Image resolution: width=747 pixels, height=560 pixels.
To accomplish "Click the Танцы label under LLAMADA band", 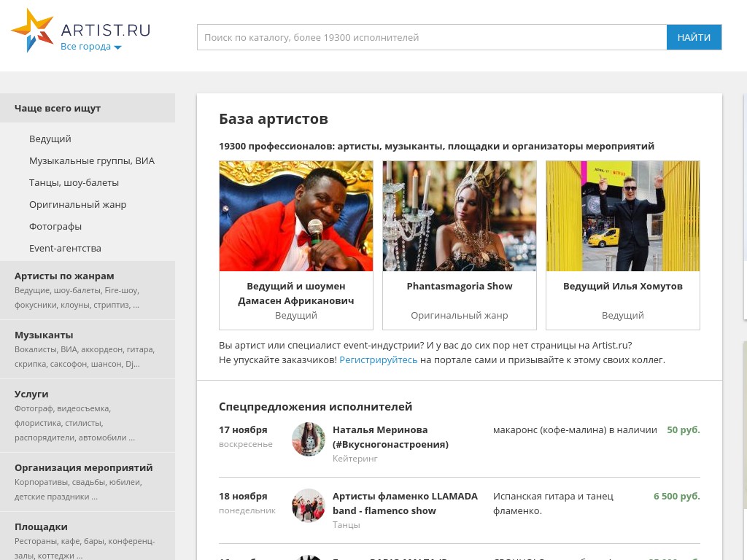I will coord(347,525).
